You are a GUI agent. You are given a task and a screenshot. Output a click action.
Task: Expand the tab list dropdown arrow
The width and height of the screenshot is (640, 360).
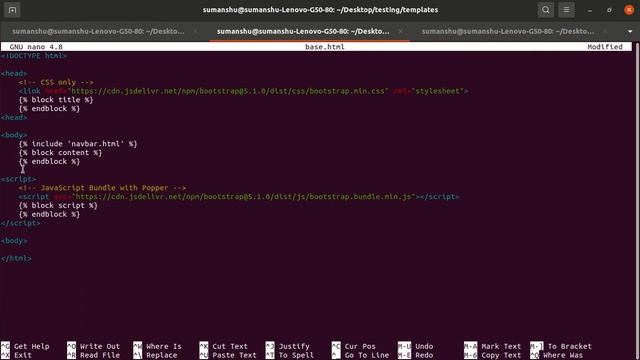(x=630, y=31)
